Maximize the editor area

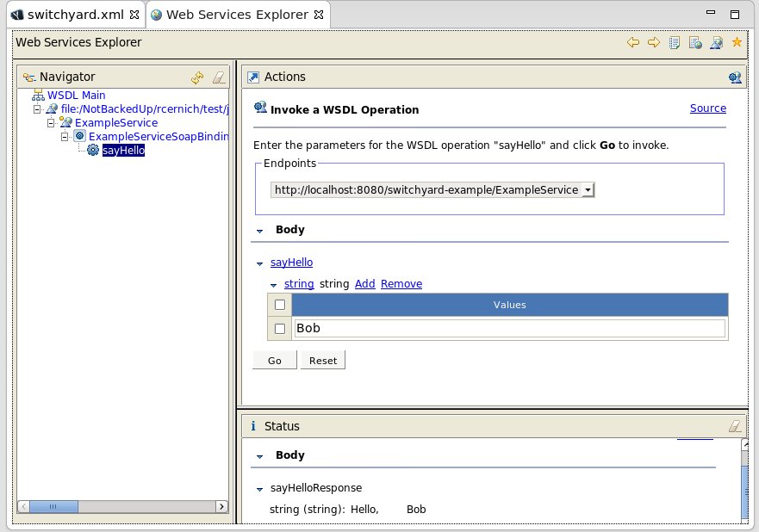735,15
